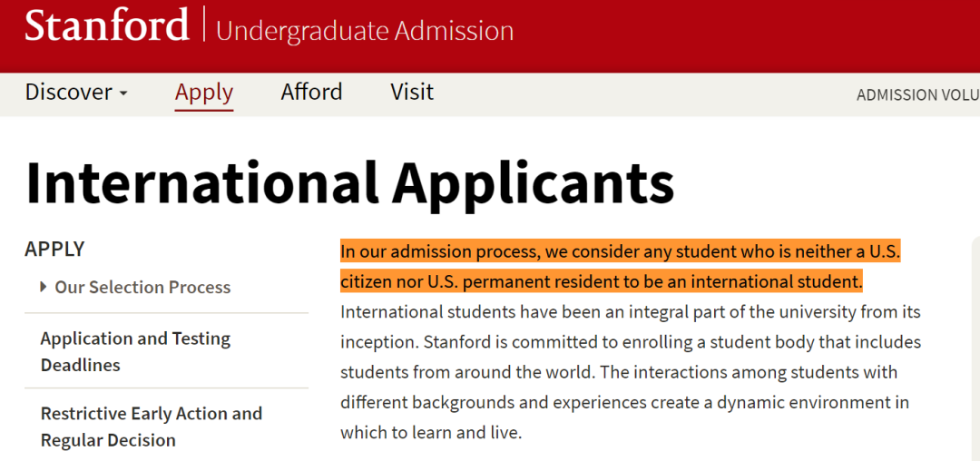Click the International Applicants page heading
This screenshot has height=461, width=980.
(x=349, y=182)
